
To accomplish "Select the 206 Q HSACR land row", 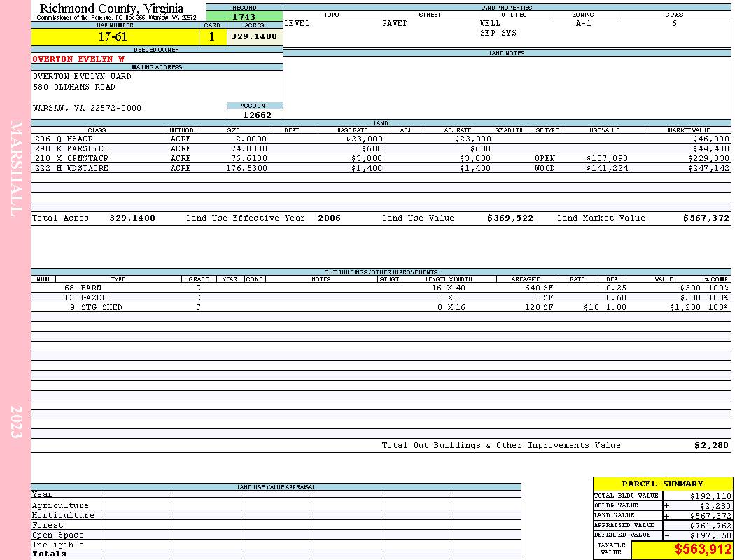I will pos(381,139).
